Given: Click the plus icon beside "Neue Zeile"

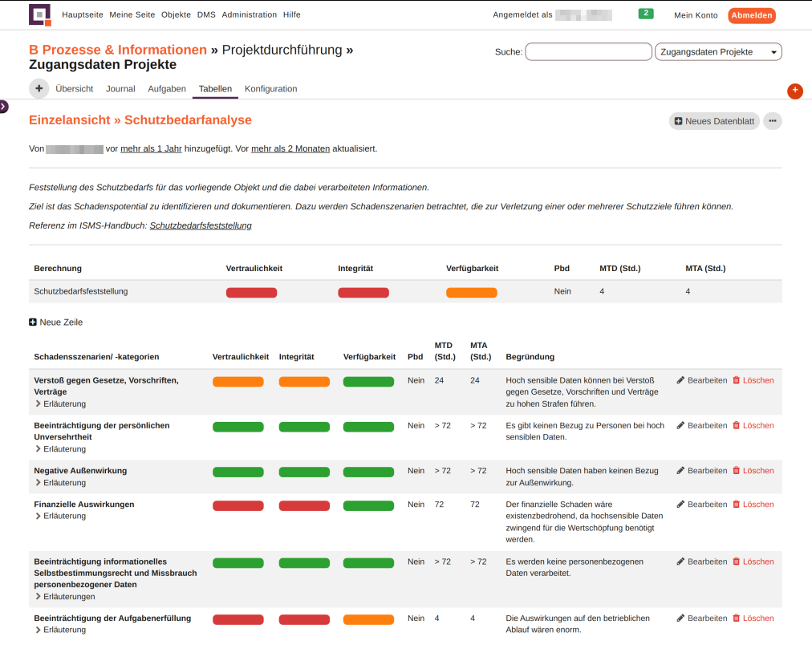Looking at the screenshot, I should (31, 322).
